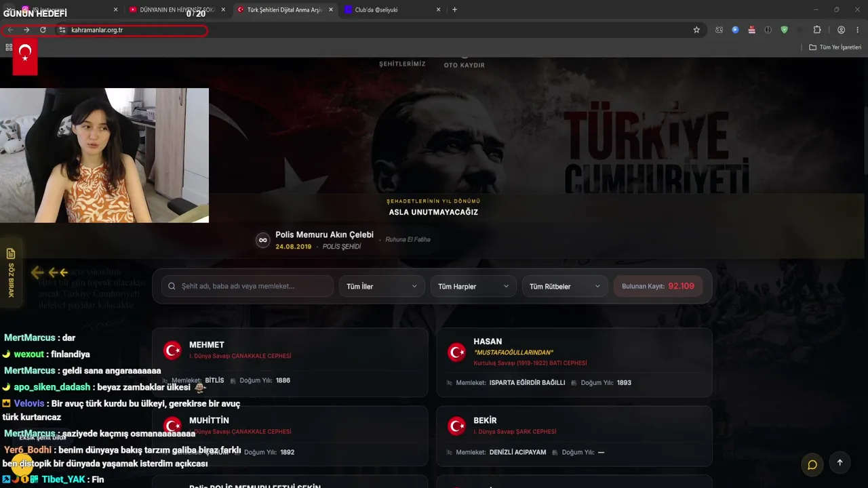Close the DÜNYANIN EN HÜYENSİZ SOKAĞI tab
The height and width of the screenshot is (488, 868).
223,9
